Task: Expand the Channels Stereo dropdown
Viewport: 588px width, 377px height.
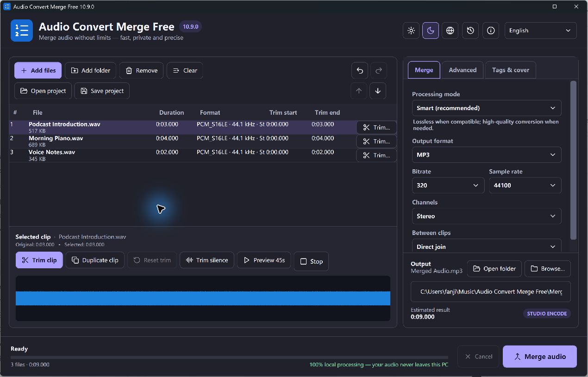Action: click(487, 216)
